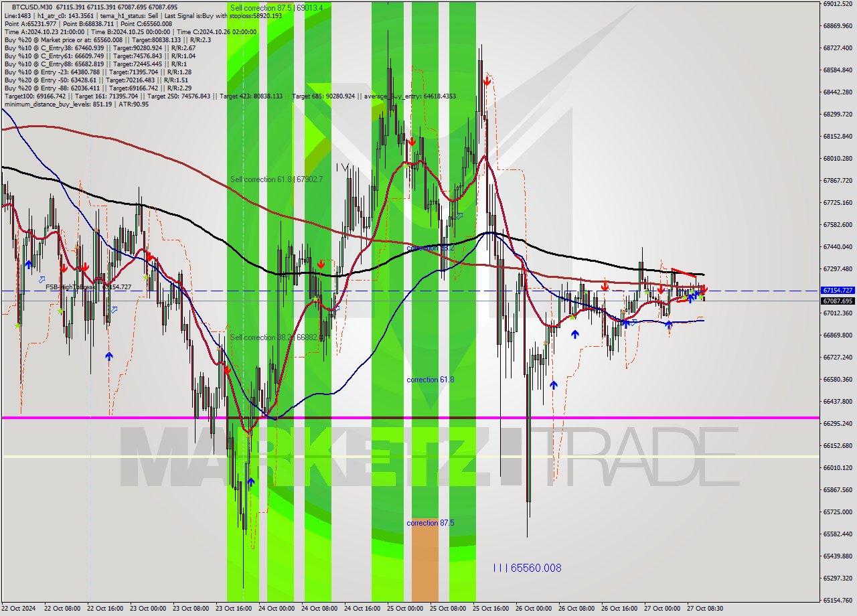The image size is (857, 616).
Task: Click the 66010.120 price axis label
Action: point(837,467)
